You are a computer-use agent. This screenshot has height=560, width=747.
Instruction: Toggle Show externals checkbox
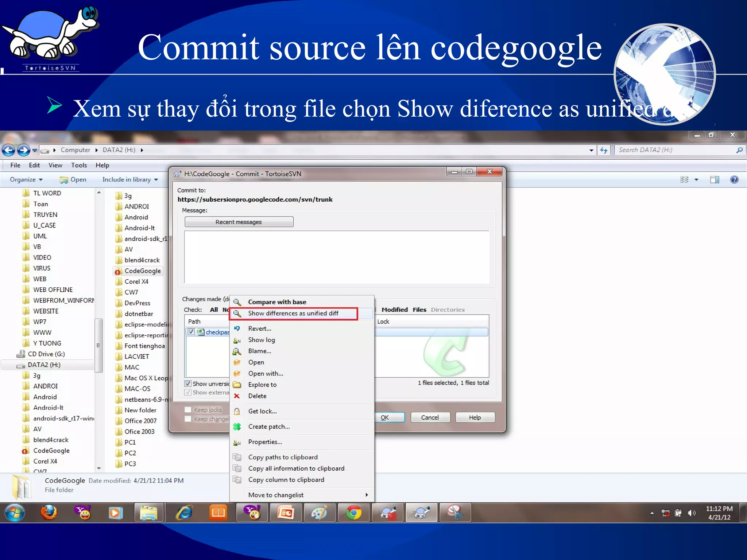point(188,392)
